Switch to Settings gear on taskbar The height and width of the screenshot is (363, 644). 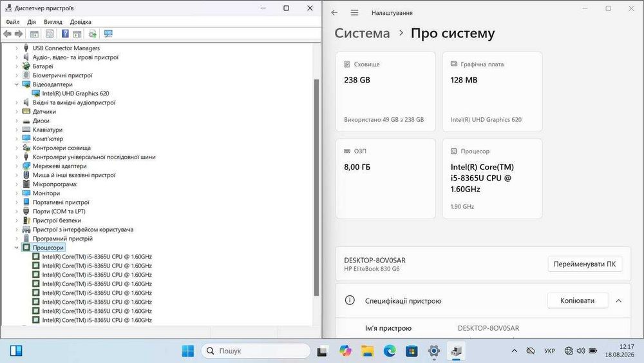point(433,351)
